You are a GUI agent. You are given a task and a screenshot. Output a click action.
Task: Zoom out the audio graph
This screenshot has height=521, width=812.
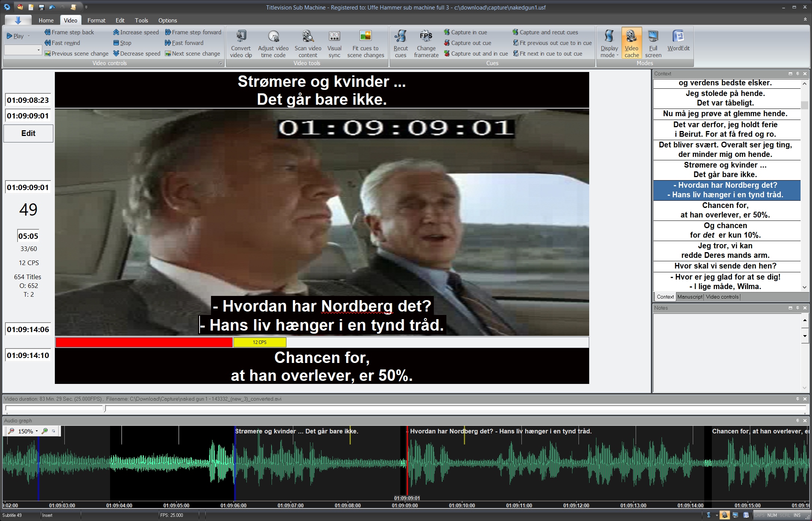(x=11, y=431)
